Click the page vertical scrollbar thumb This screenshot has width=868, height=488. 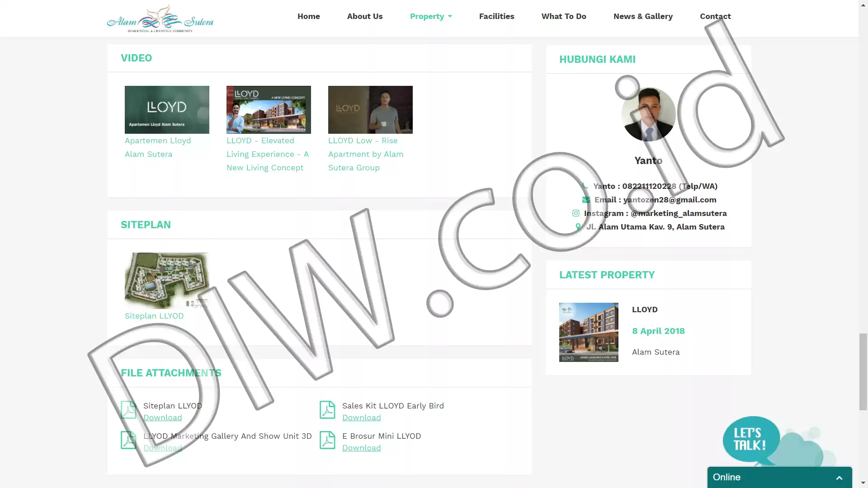pyautogui.click(x=863, y=371)
